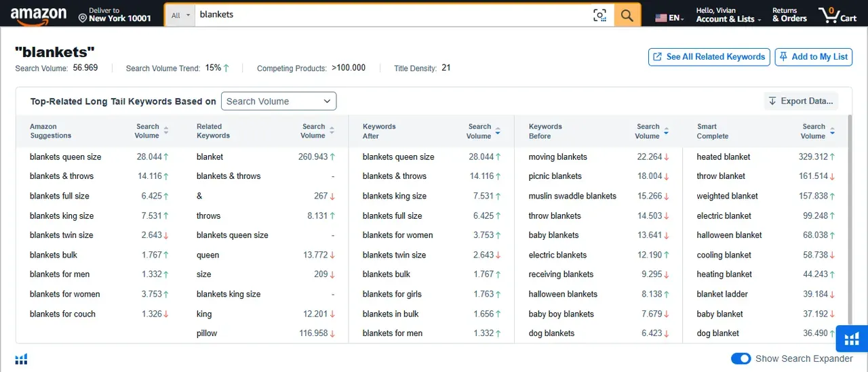Screen dimensions: 868x372
Task: Click the camera lens visual search icon
Action: point(599,15)
